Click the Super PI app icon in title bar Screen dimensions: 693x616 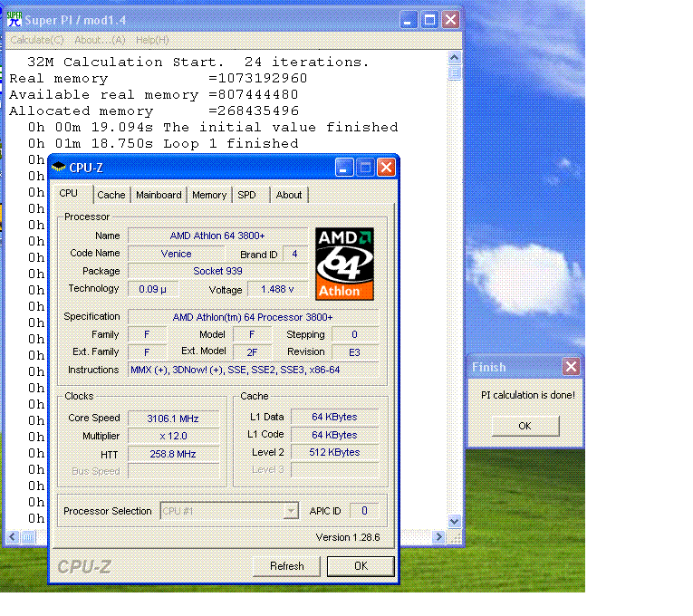pyautogui.click(x=14, y=19)
